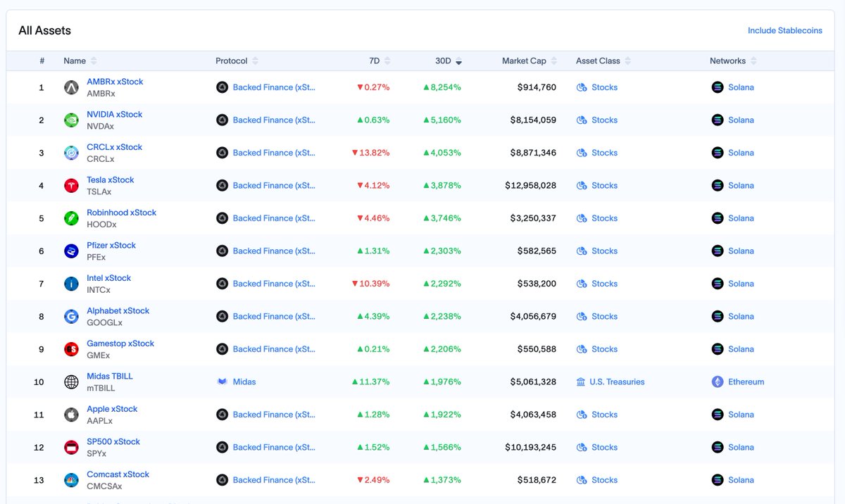
Task: Sort by Networks column arrows
Action: coord(753,61)
